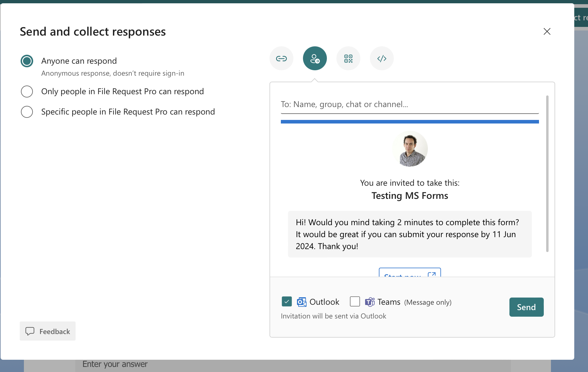Select Anyone can respond option

(27, 61)
